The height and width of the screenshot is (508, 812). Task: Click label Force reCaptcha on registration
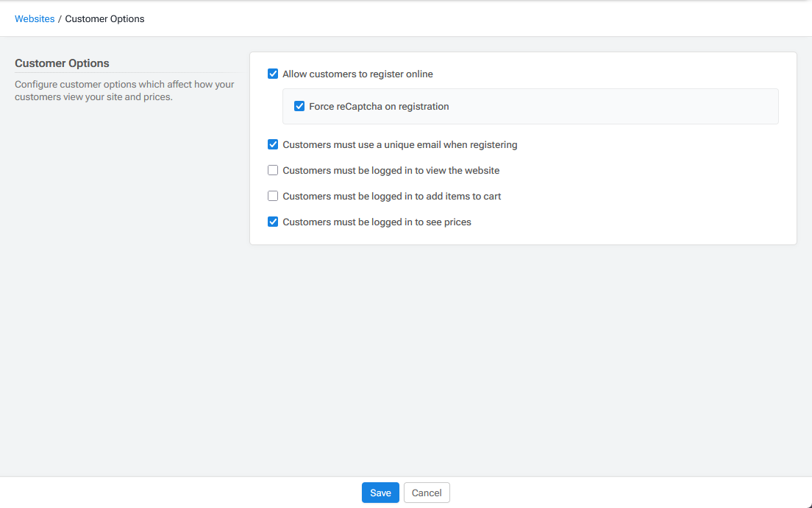pos(379,106)
